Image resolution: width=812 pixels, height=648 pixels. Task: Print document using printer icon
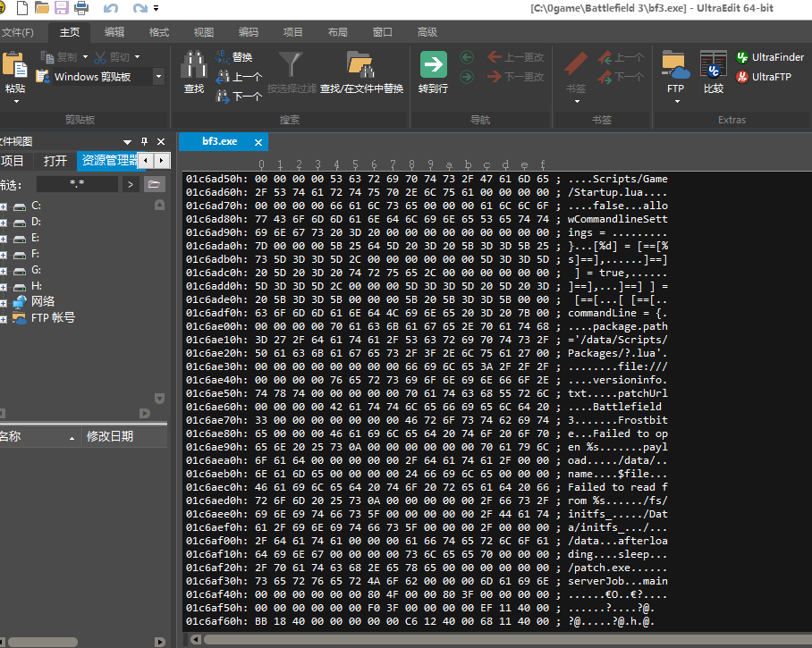click(81, 8)
